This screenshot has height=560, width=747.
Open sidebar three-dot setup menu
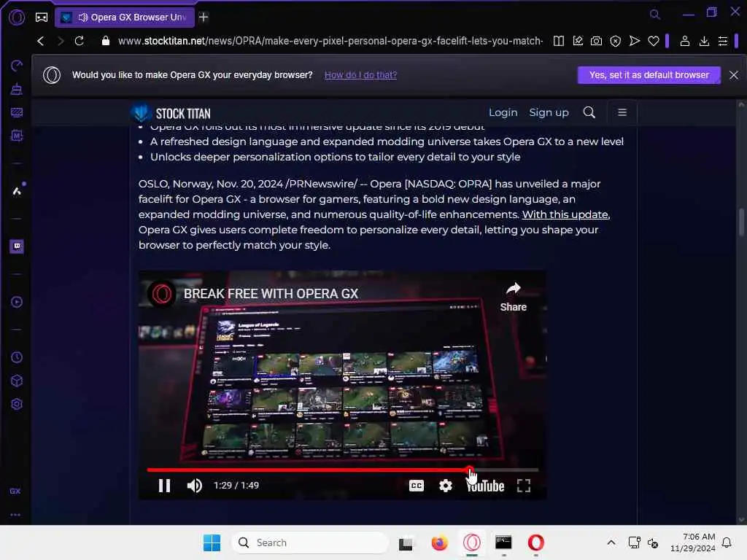pos(15,514)
